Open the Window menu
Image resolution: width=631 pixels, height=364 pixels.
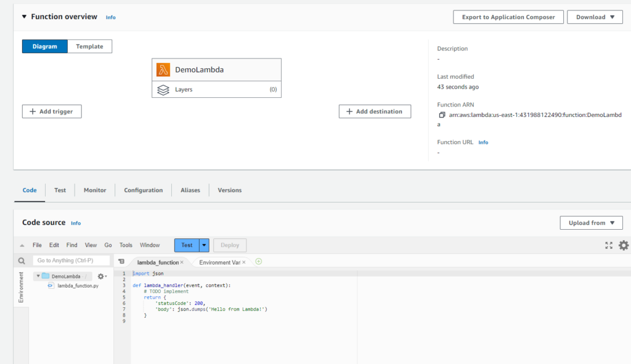pyautogui.click(x=150, y=245)
